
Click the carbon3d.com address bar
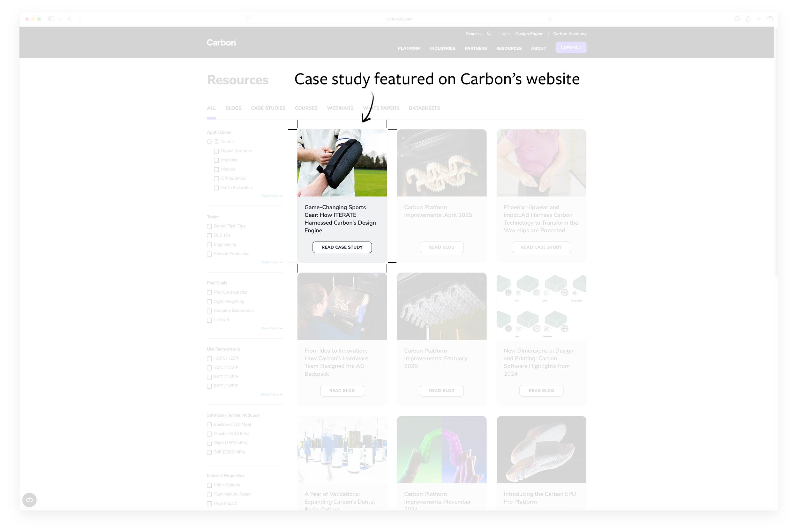click(399, 19)
